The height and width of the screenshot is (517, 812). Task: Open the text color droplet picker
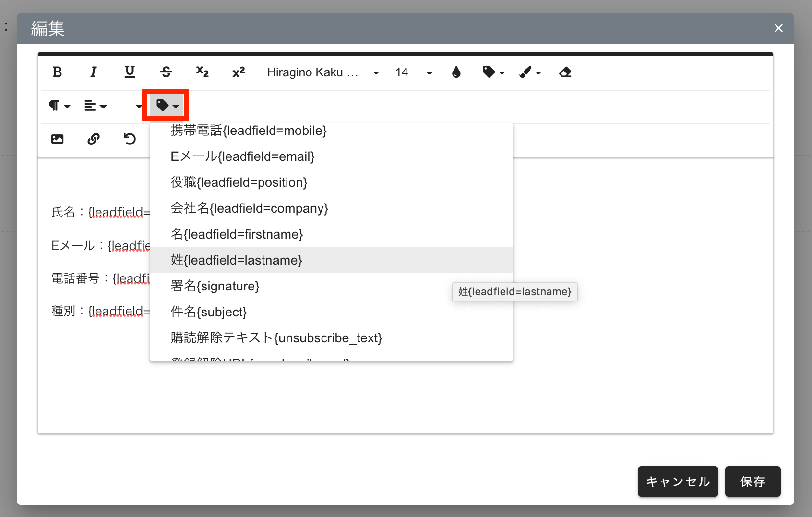pyautogui.click(x=456, y=72)
